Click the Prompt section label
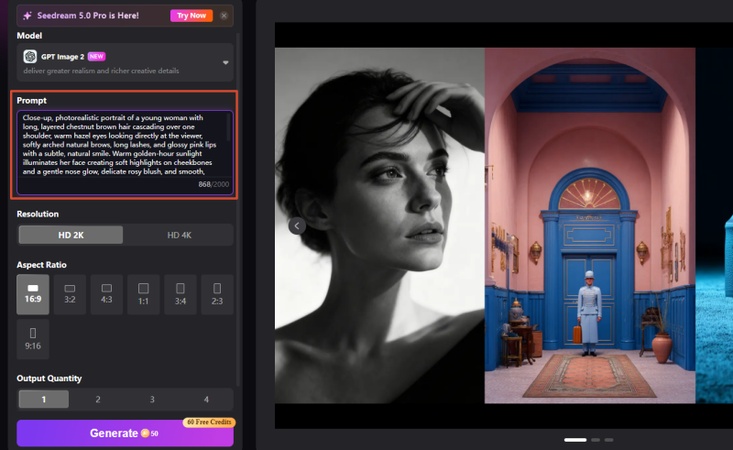 (32, 100)
